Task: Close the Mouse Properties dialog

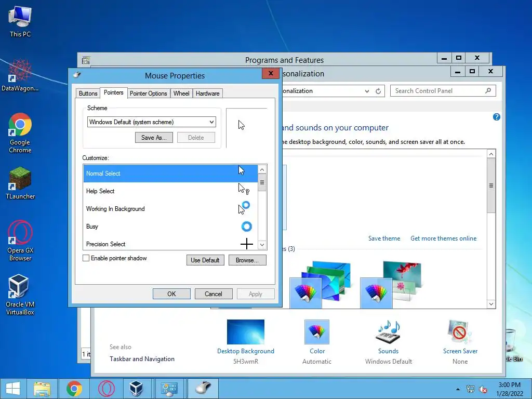Action: click(x=270, y=73)
